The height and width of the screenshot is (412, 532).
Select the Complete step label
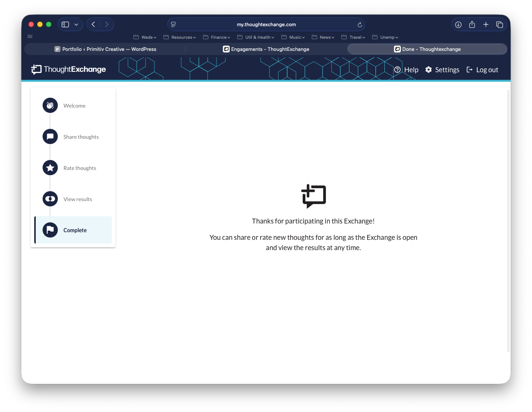75,230
